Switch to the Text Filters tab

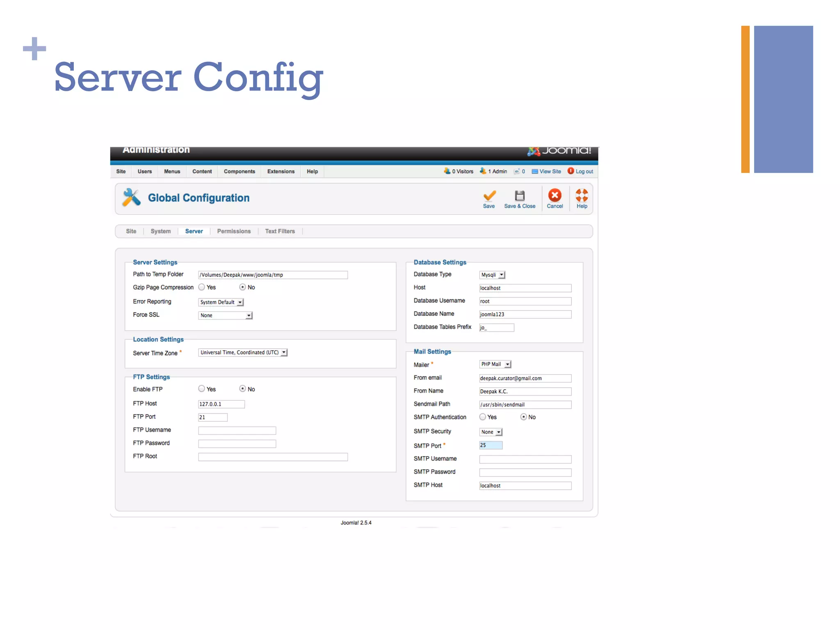(x=280, y=231)
